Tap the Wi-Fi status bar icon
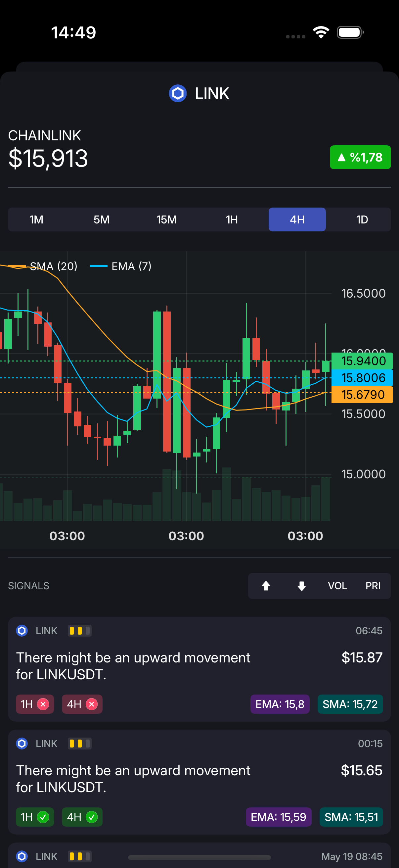399x868 pixels. tap(321, 32)
